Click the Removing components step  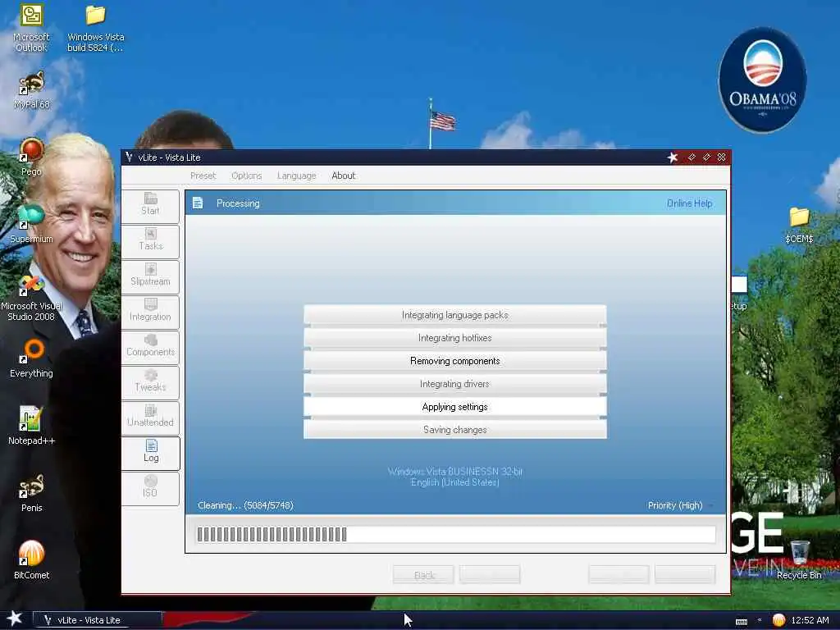(x=454, y=361)
